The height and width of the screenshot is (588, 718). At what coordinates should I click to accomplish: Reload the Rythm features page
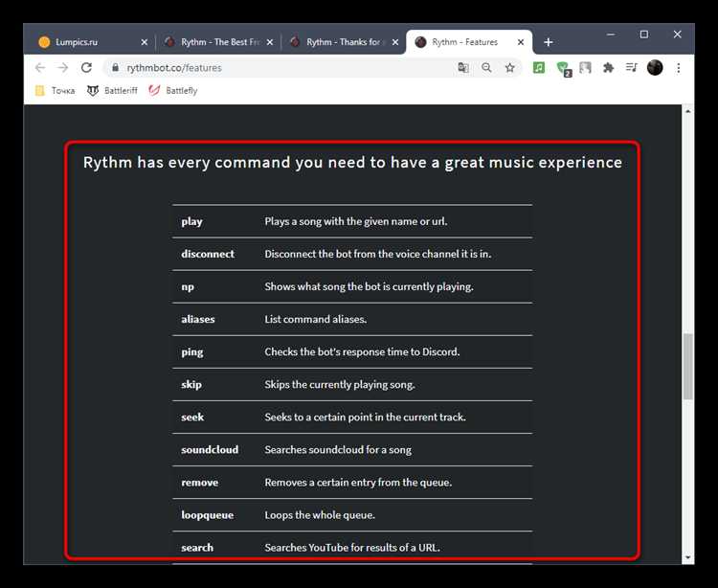click(86, 68)
